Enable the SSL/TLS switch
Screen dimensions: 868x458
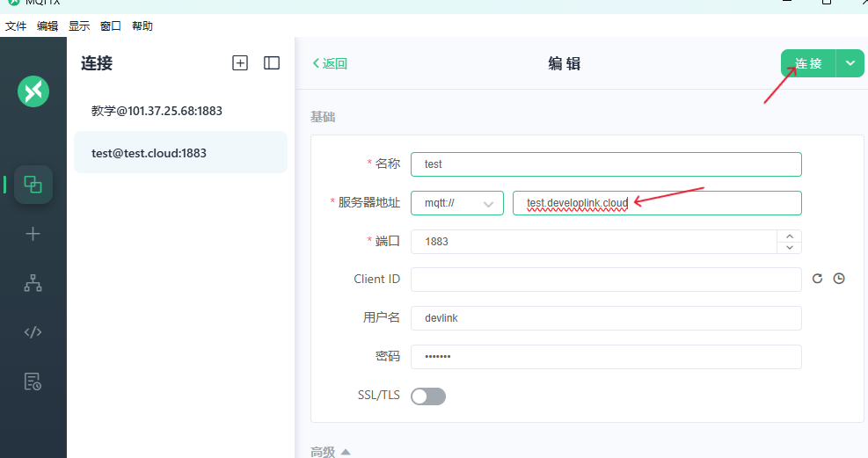click(x=428, y=396)
